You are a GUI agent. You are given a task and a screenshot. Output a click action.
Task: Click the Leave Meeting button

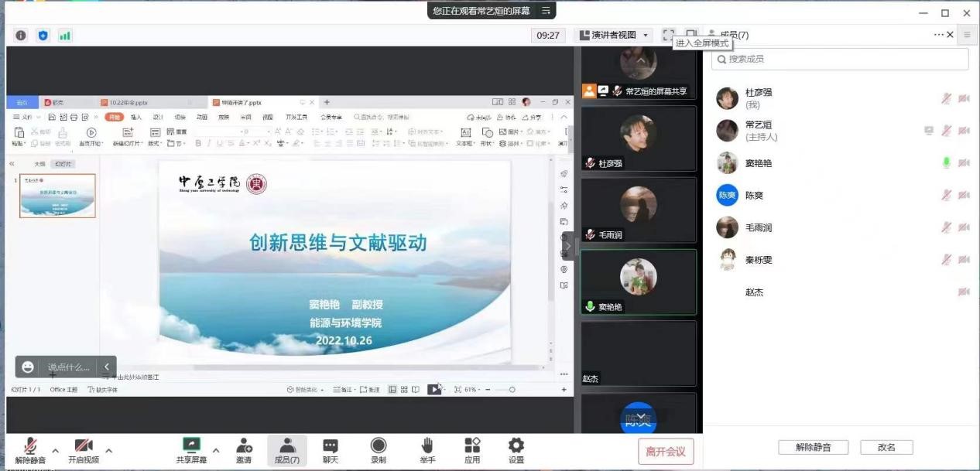[x=666, y=452]
